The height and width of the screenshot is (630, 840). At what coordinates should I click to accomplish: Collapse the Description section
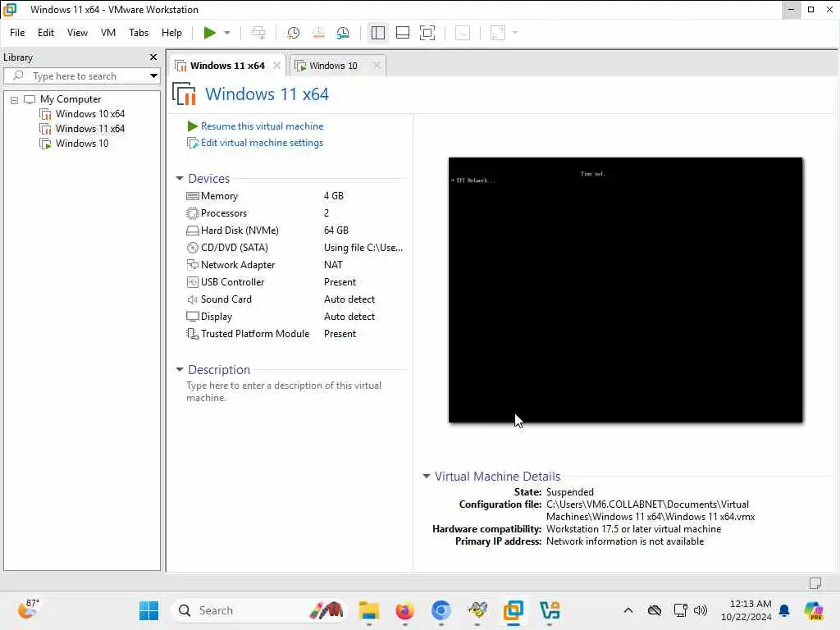(x=180, y=370)
